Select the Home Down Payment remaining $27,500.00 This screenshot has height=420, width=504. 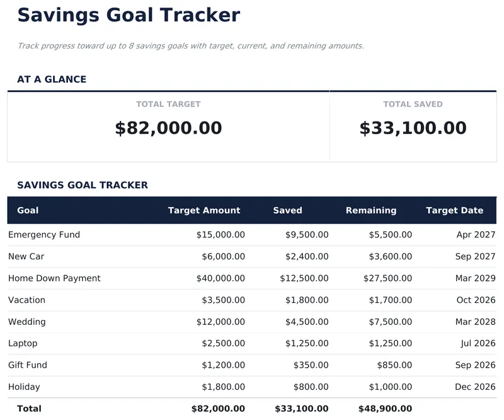click(387, 278)
